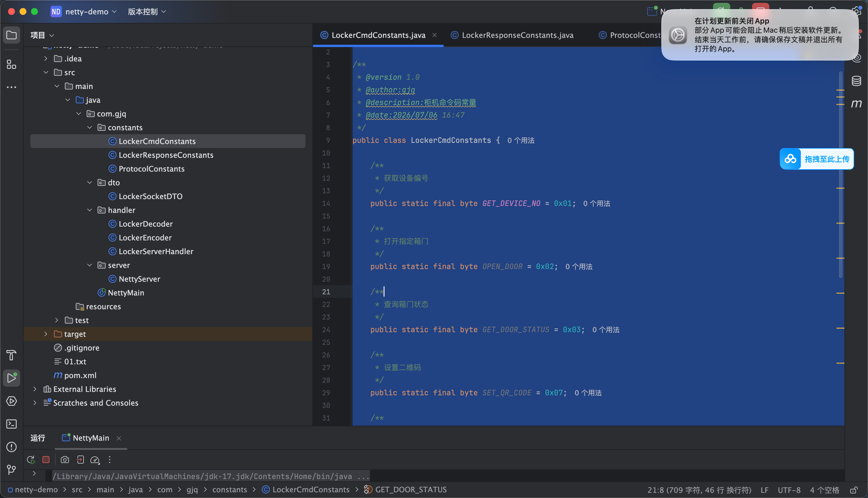Click the 拖拽至此上传 upload button

pyautogui.click(x=817, y=159)
